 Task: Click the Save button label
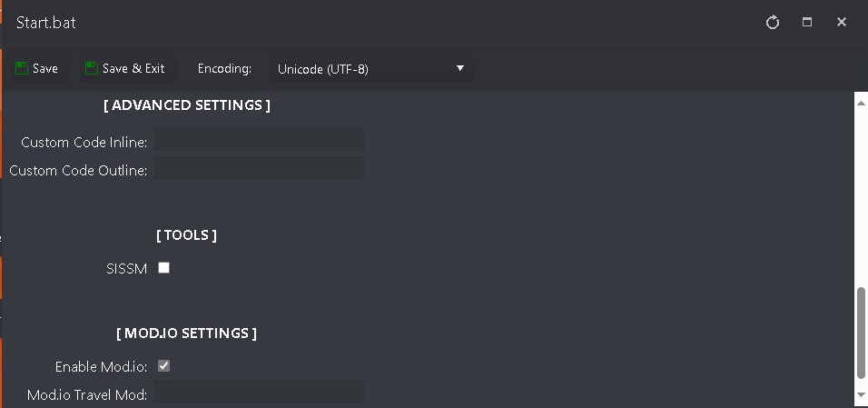44,68
